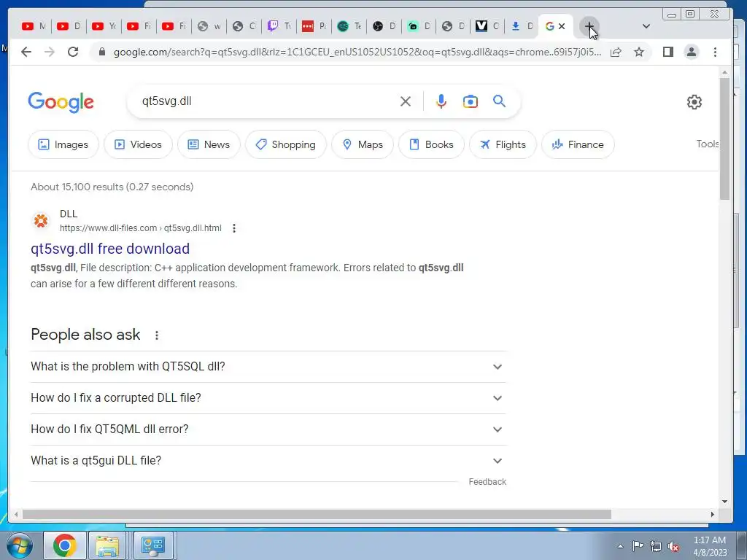Open File Explorer from taskbar
Image resolution: width=747 pixels, height=560 pixels.
[107, 545]
